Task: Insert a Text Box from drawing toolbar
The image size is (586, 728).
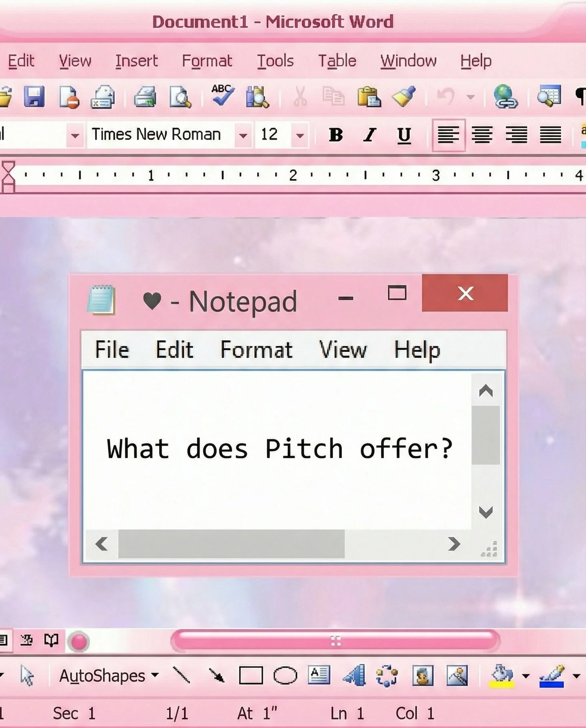Action: pos(319,675)
